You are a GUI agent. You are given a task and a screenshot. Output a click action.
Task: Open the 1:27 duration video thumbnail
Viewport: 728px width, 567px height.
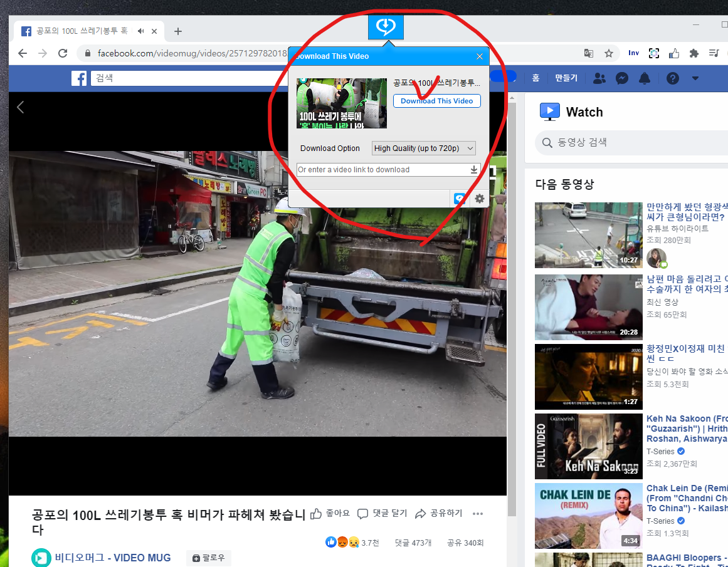click(588, 377)
